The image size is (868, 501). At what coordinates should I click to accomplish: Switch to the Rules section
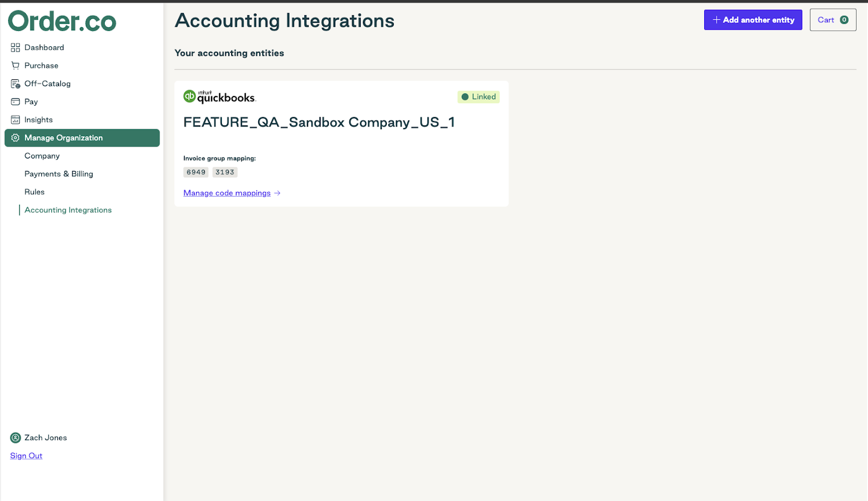point(34,192)
